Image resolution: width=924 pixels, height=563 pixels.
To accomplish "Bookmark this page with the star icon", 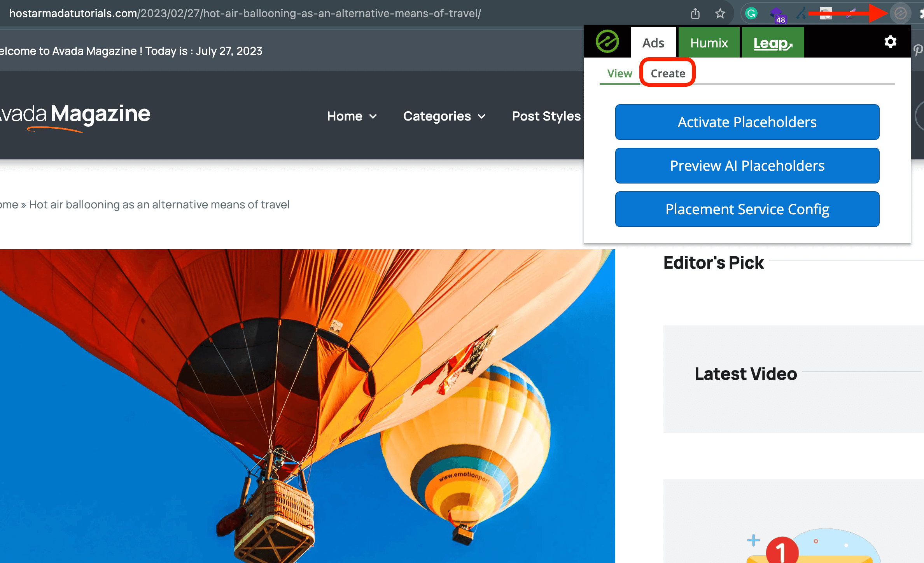I will click(x=720, y=14).
